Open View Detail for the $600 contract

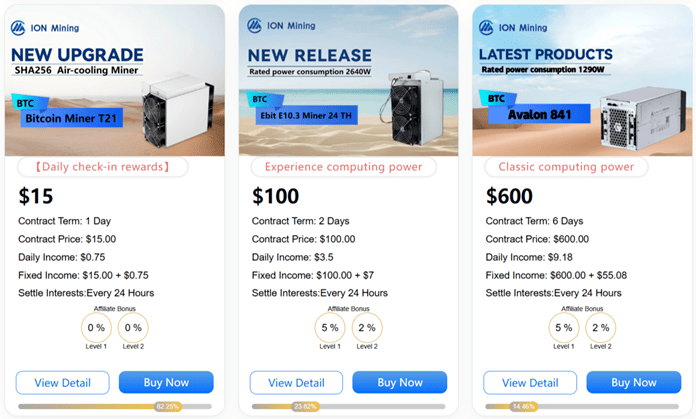tap(529, 382)
